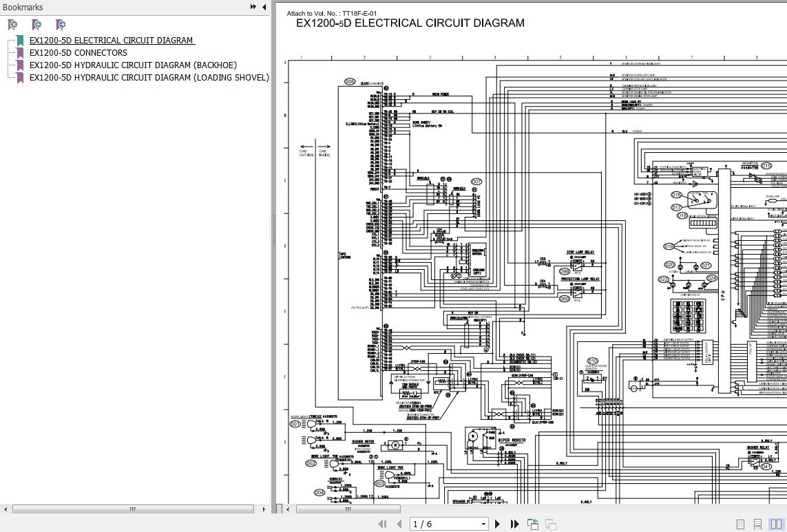Go to the next page arrow
Screen dimensions: 787x532
(x=498, y=524)
